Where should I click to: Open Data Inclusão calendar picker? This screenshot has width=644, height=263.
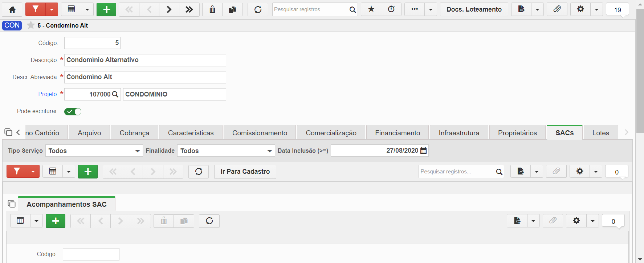click(423, 151)
